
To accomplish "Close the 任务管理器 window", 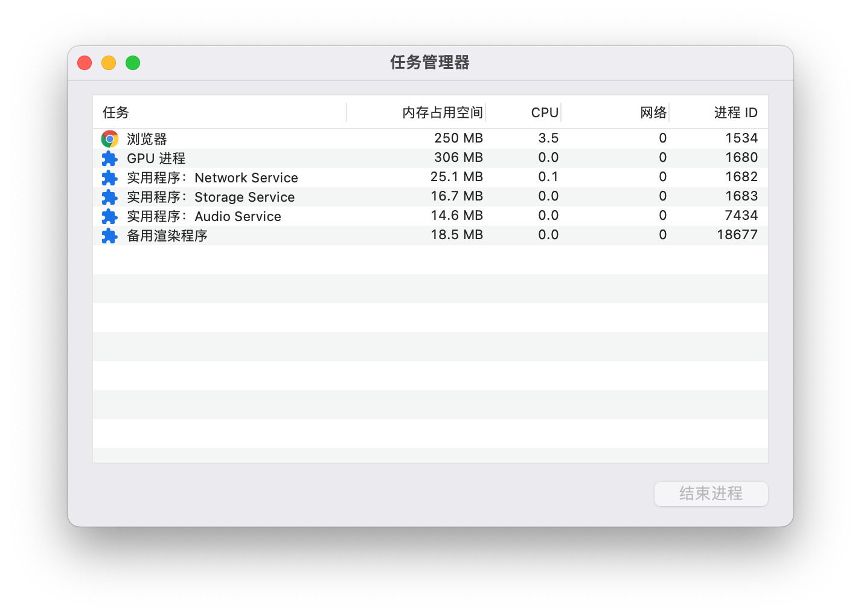I will [85, 63].
